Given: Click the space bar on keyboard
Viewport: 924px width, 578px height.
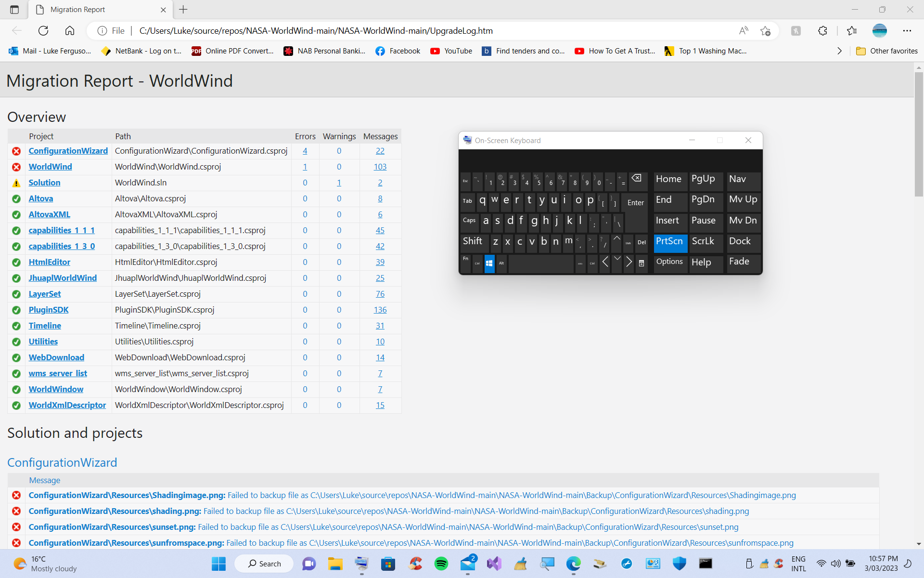Looking at the screenshot, I should pos(541,264).
